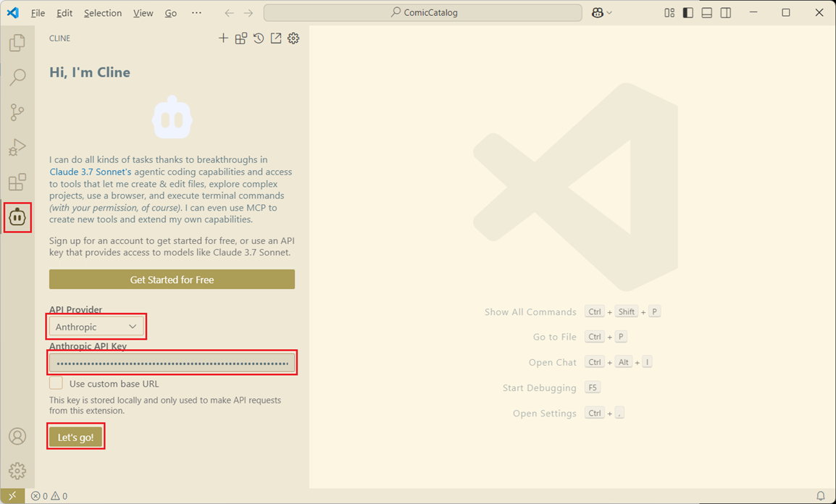Click inside the Anthropic API Key field

(172, 363)
